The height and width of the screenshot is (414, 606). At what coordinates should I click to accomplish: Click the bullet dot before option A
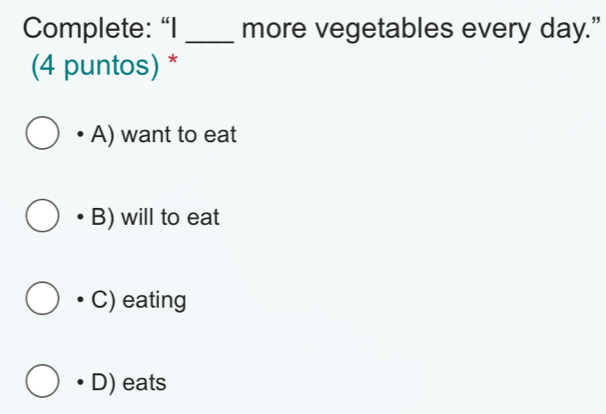(x=78, y=134)
